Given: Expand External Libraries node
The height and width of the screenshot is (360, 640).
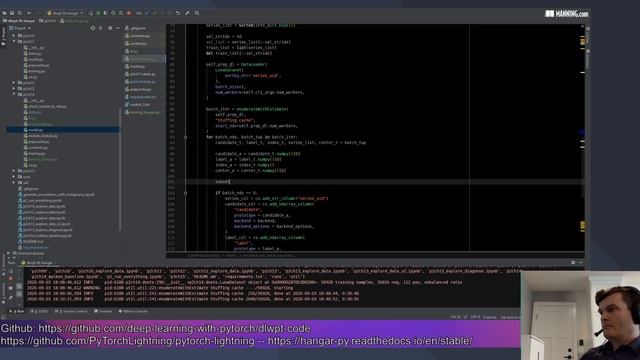Looking at the screenshot, I should coord(9,253).
